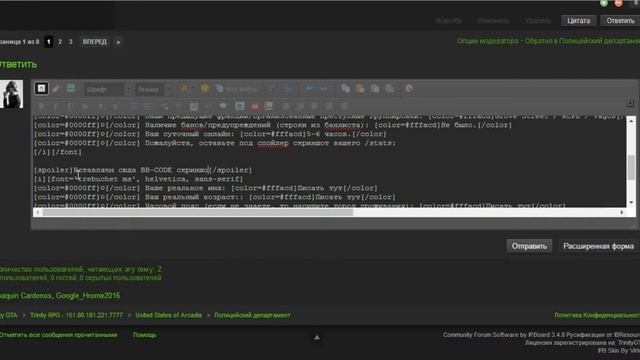Toggle superscript formatting
This screenshot has width=640, height=360.
click(116, 107)
